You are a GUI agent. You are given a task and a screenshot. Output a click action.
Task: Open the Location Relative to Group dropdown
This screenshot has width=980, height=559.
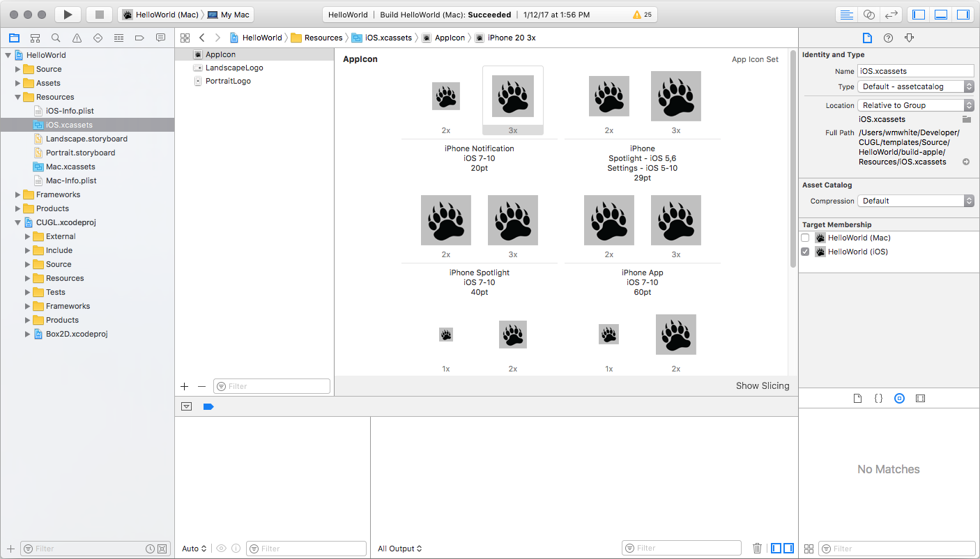point(916,105)
